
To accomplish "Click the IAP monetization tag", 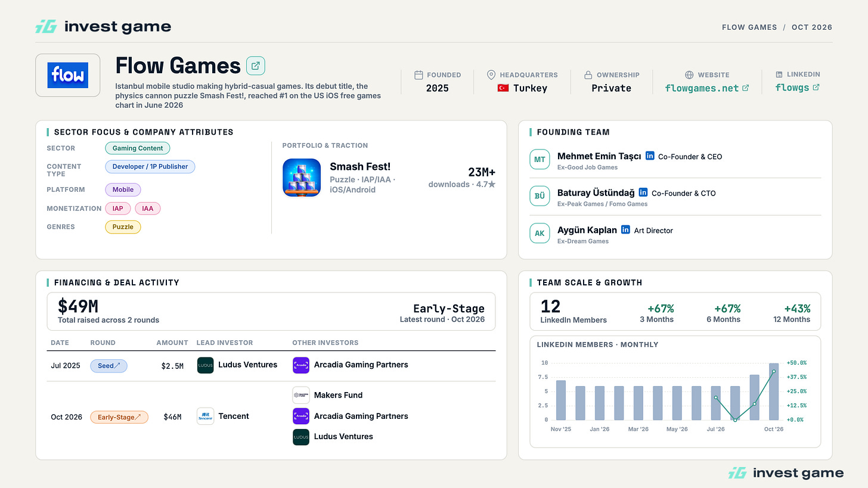I will click(x=117, y=209).
